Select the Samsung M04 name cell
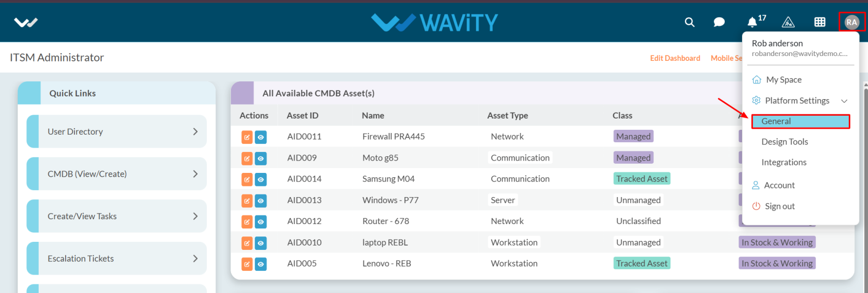The height and width of the screenshot is (293, 868). (389, 179)
